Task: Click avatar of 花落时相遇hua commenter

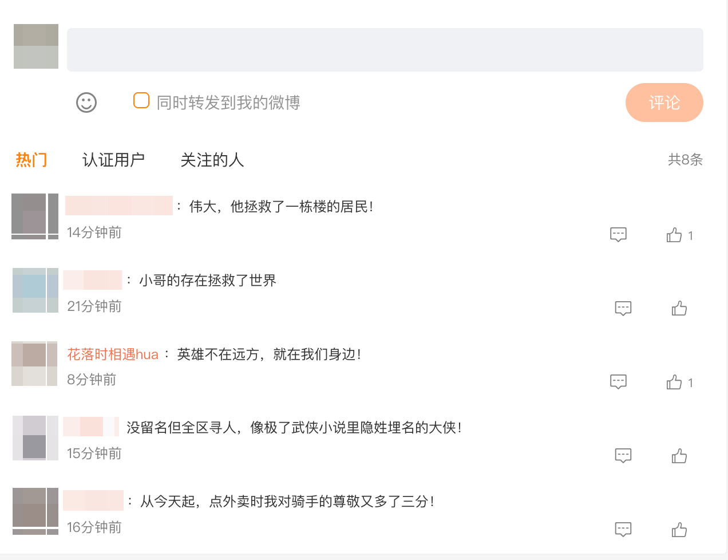Action: pos(35,364)
